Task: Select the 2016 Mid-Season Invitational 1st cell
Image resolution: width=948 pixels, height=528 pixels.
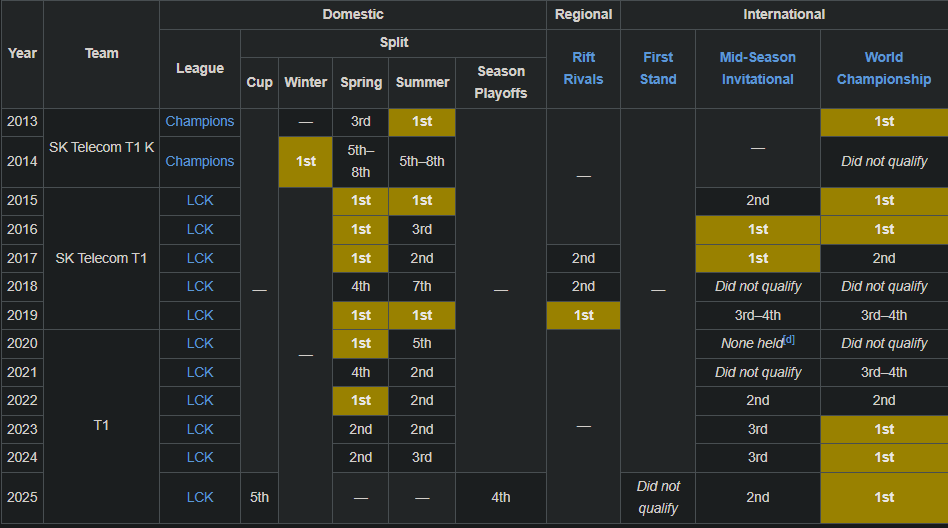Action: tap(758, 230)
